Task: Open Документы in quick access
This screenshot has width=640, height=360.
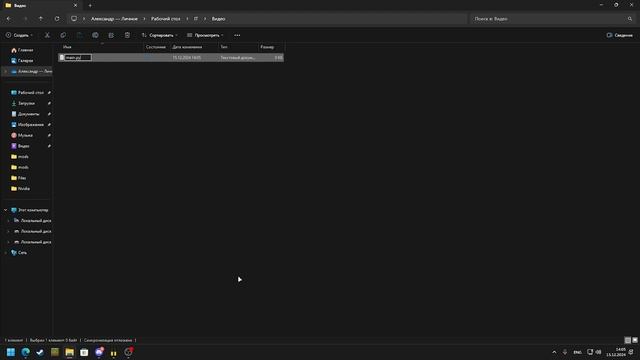Action: [x=29, y=114]
